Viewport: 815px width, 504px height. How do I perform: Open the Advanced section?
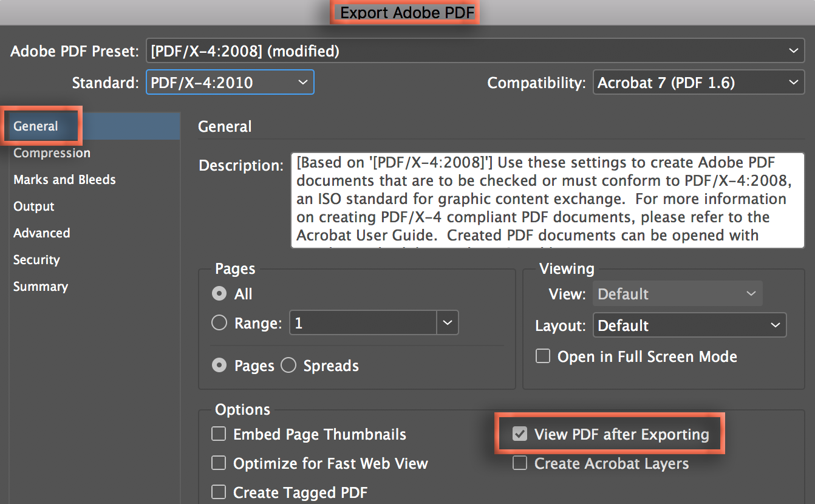[x=42, y=233]
